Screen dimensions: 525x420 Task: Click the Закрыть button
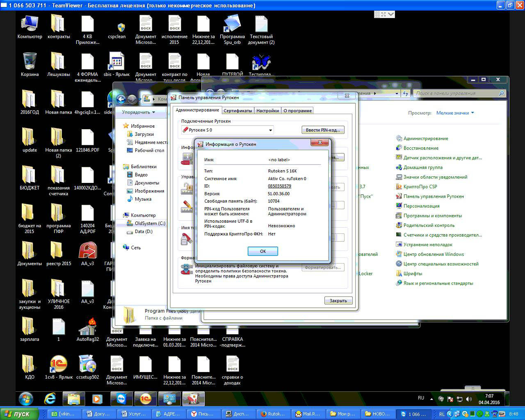click(338, 301)
